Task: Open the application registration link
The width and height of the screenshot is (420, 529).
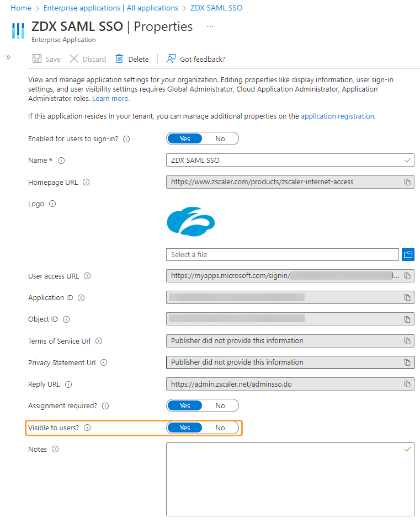Action: point(337,116)
